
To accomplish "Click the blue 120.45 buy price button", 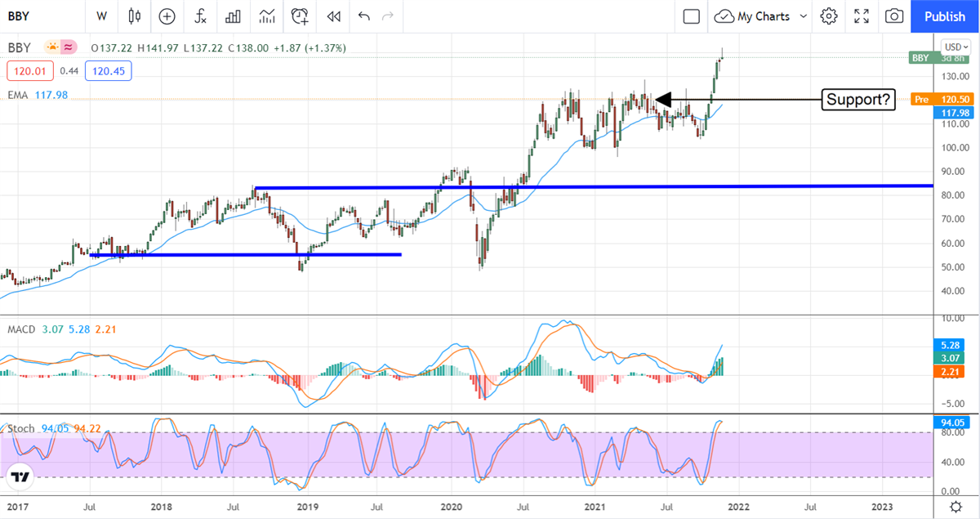I will coord(107,70).
